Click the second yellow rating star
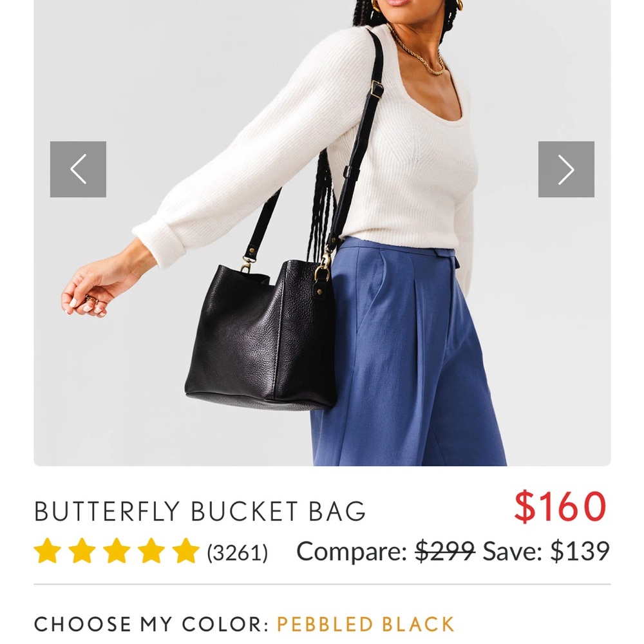This screenshot has width=644, height=644. click(82, 551)
